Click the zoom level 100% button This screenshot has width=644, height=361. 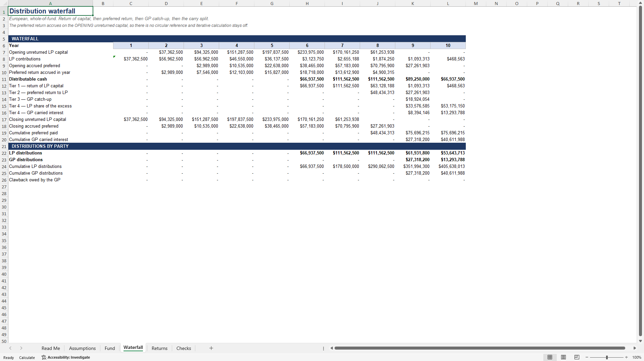[637, 357]
